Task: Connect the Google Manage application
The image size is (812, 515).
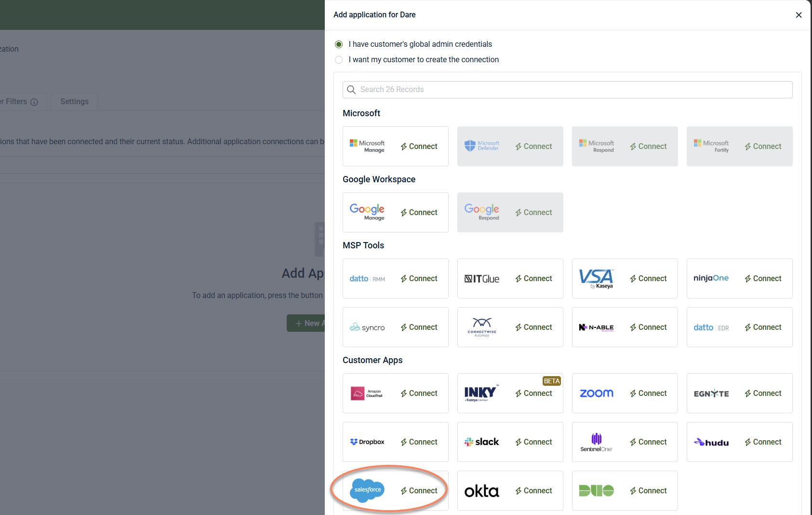Action: (419, 213)
